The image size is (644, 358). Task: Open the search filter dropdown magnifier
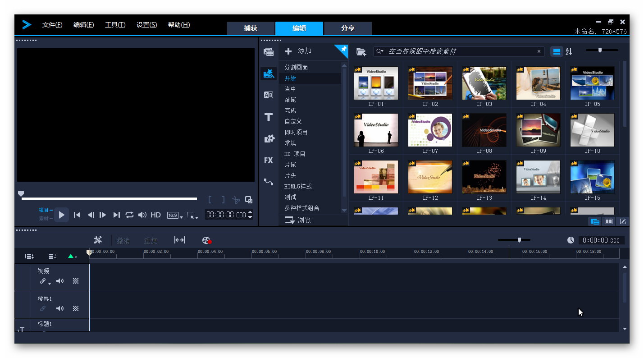380,51
